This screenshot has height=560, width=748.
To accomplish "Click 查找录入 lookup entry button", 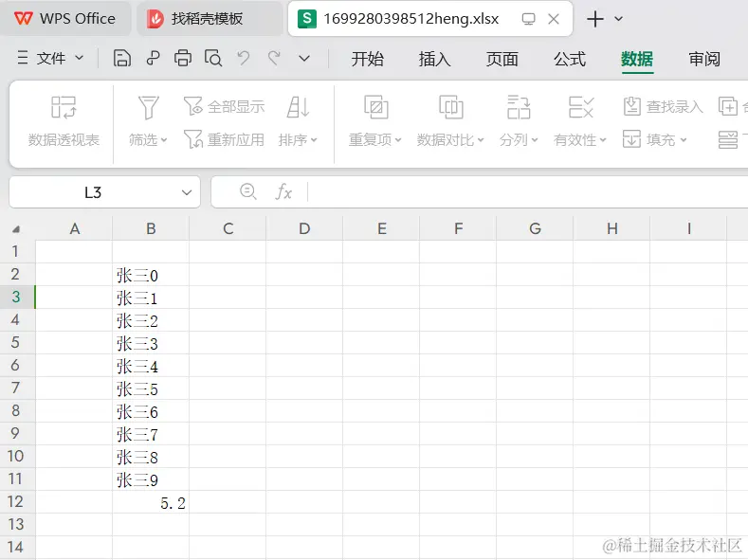I will (x=663, y=106).
